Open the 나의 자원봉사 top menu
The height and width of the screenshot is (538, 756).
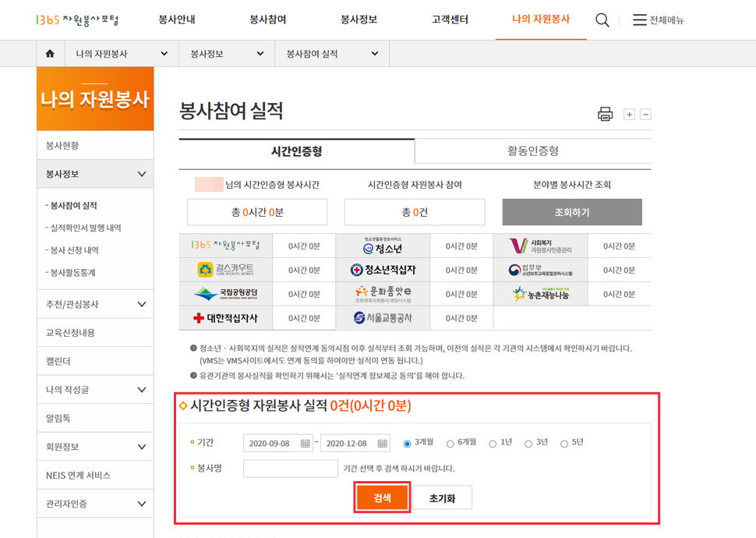tap(541, 19)
